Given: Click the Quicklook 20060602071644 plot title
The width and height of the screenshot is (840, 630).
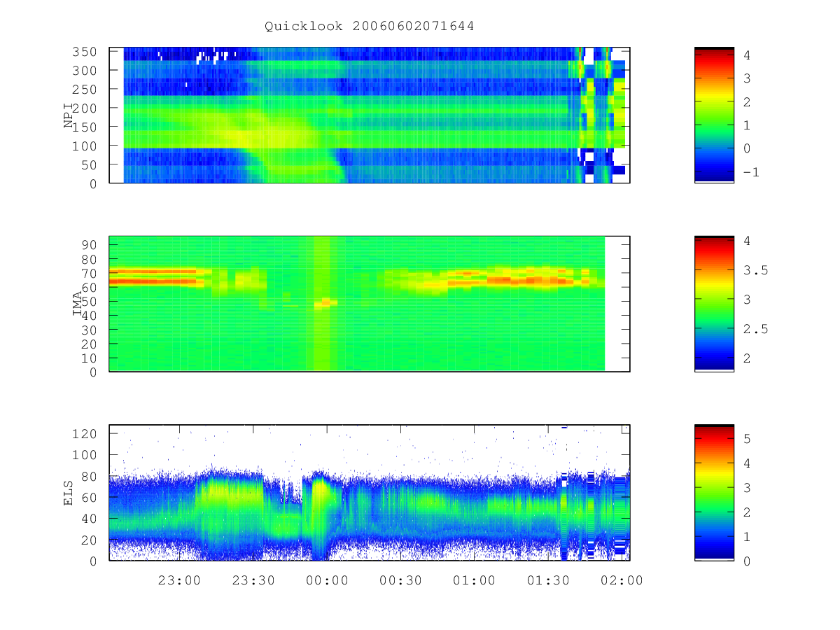Looking at the screenshot, I should coord(370,27).
